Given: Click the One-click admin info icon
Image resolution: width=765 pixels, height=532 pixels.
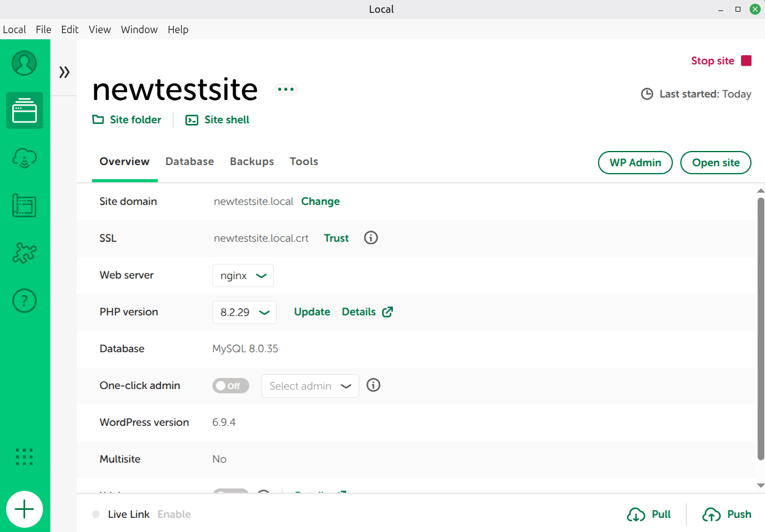Looking at the screenshot, I should pyautogui.click(x=373, y=385).
